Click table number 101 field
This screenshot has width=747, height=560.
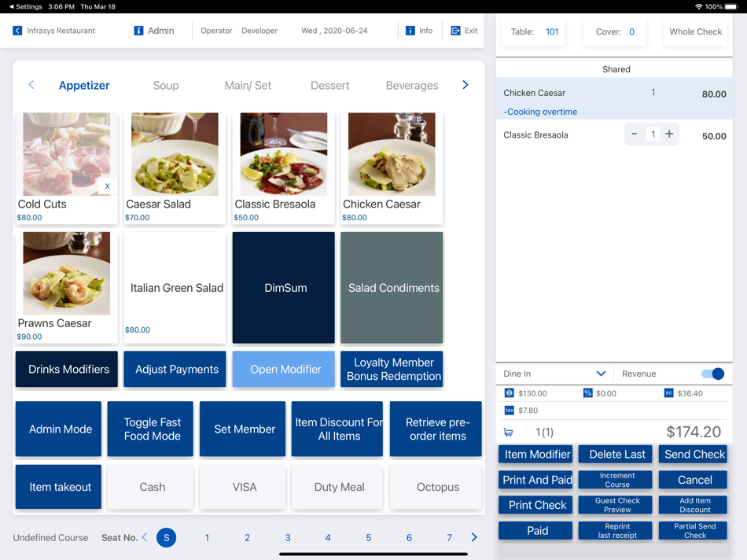click(x=533, y=31)
